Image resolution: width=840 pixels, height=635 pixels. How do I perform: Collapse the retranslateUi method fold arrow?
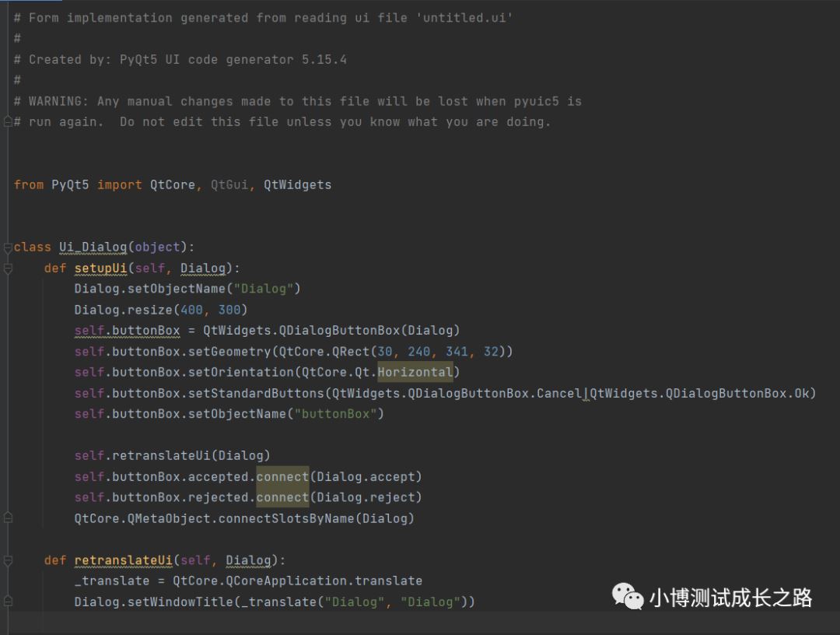(6, 560)
